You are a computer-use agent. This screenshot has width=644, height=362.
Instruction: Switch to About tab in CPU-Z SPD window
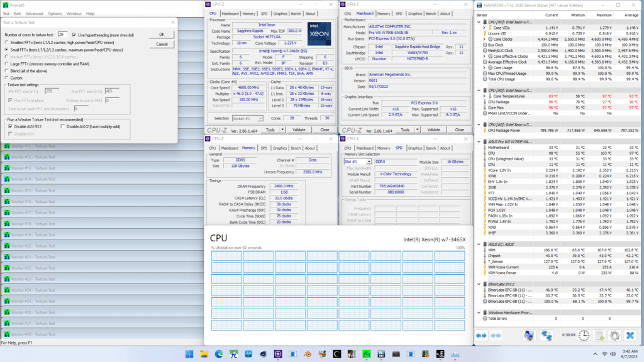(445, 148)
